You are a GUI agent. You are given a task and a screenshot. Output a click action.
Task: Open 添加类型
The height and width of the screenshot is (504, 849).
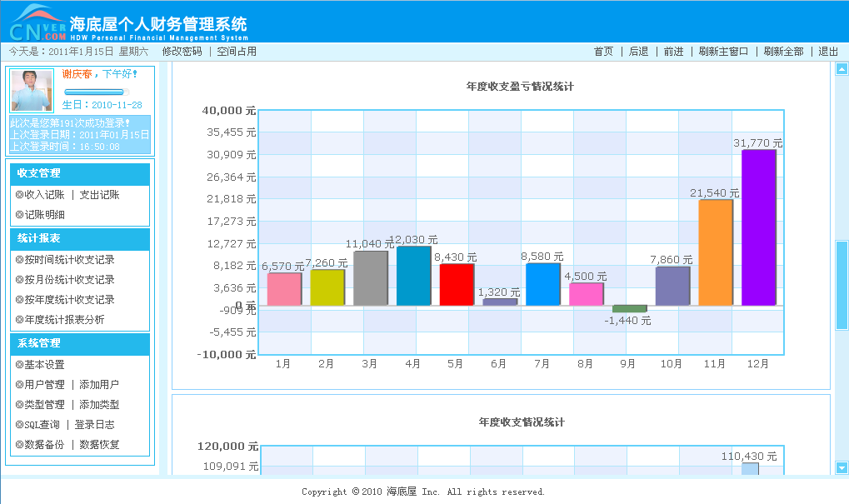tap(100, 404)
